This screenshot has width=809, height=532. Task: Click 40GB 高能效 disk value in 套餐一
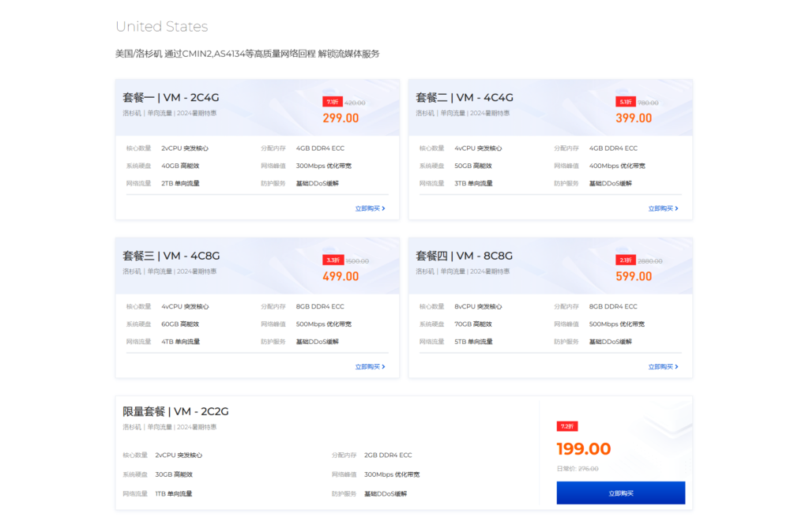(180, 166)
